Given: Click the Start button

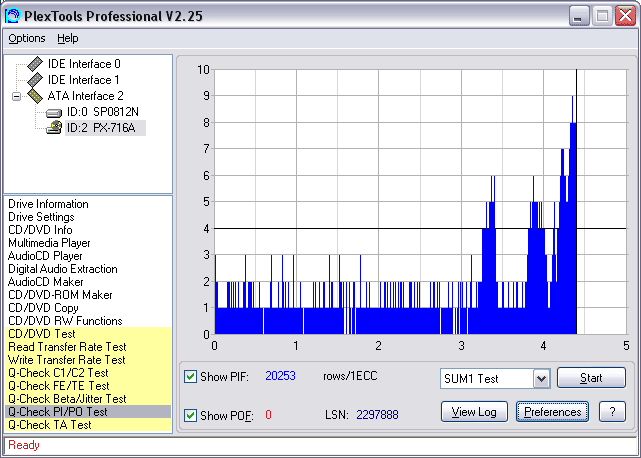Looking at the screenshot, I should click(x=591, y=377).
